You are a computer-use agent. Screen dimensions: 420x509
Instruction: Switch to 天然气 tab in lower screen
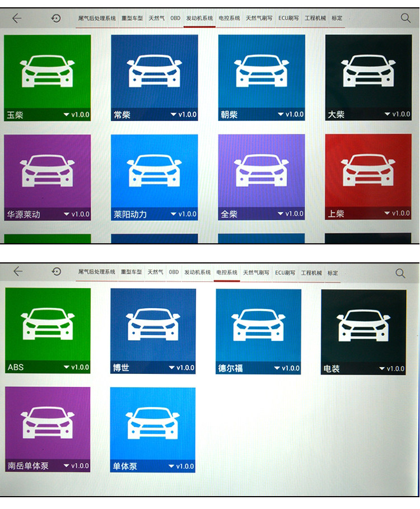point(155,272)
